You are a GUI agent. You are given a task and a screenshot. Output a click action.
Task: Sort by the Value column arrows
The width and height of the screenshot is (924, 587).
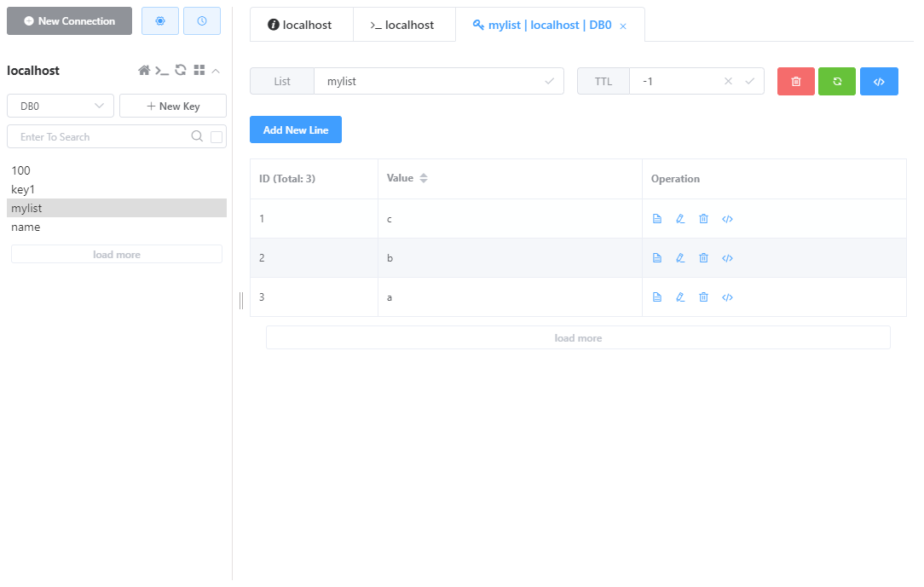pos(423,178)
